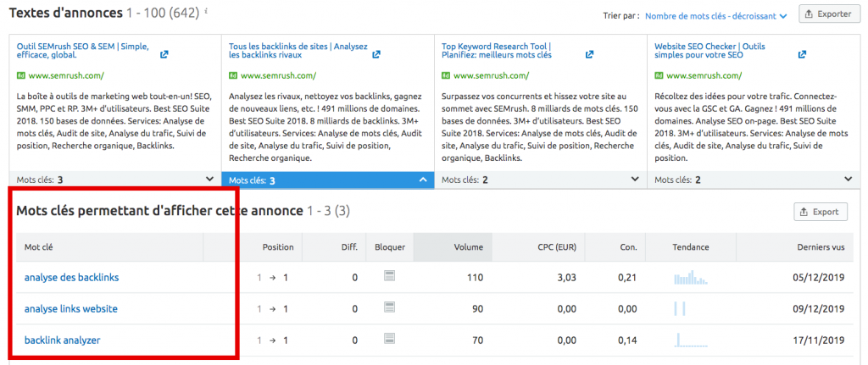The width and height of the screenshot is (868, 365).
Task: Sort by the Position column header
Action: (x=278, y=247)
